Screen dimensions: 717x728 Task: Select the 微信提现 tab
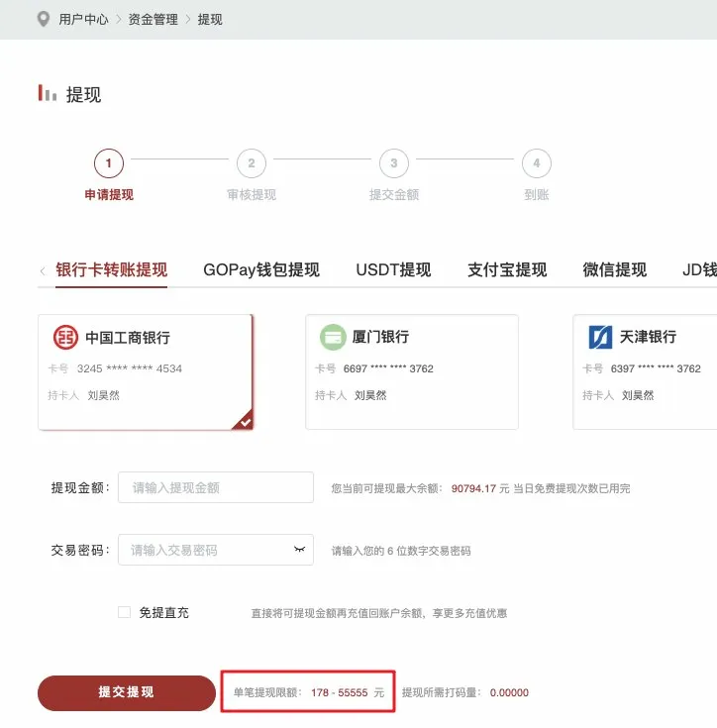(x=614, y=269)
